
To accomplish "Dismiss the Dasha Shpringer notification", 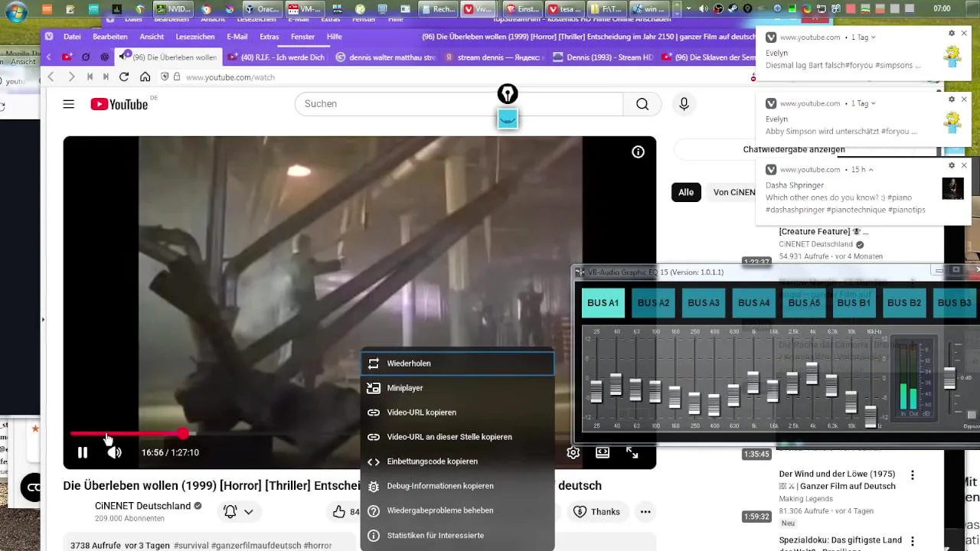I will (x=964, y=165).
